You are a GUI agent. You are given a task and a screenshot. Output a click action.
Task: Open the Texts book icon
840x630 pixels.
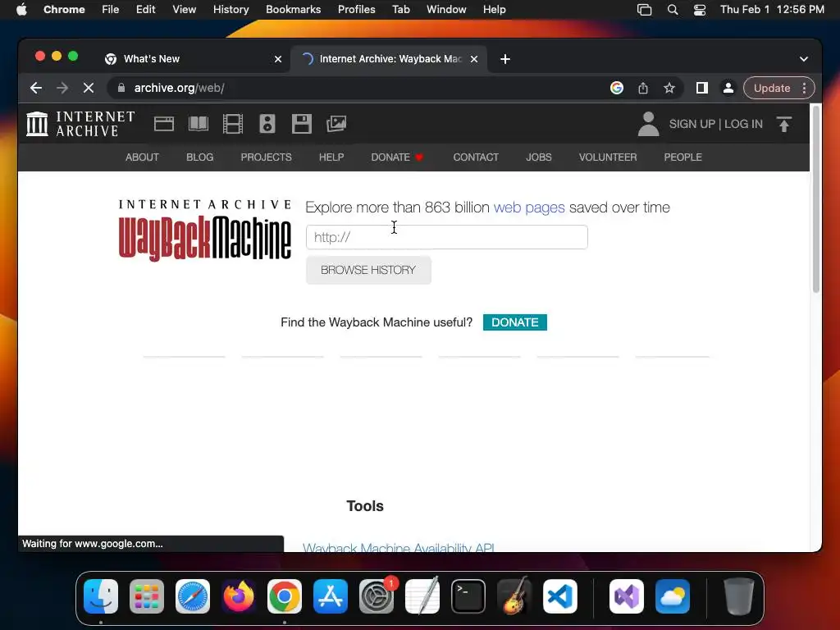click(199, 124)
